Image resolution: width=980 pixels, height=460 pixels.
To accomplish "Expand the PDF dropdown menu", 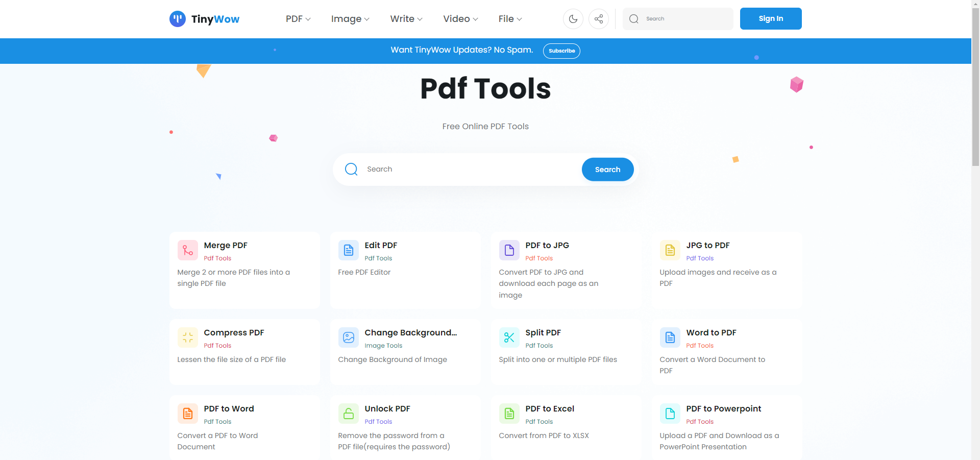I will pyautogui.click(x=298, y=19).
